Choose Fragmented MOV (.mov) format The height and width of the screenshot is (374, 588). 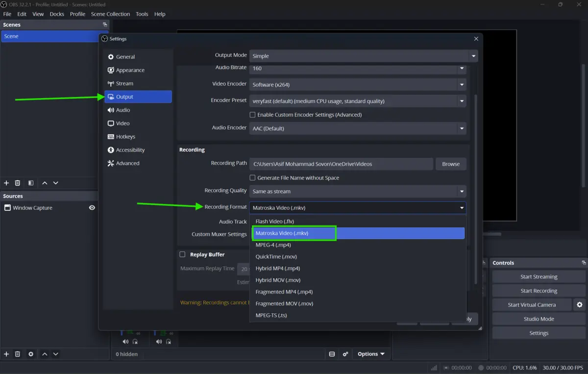point(358,304)
